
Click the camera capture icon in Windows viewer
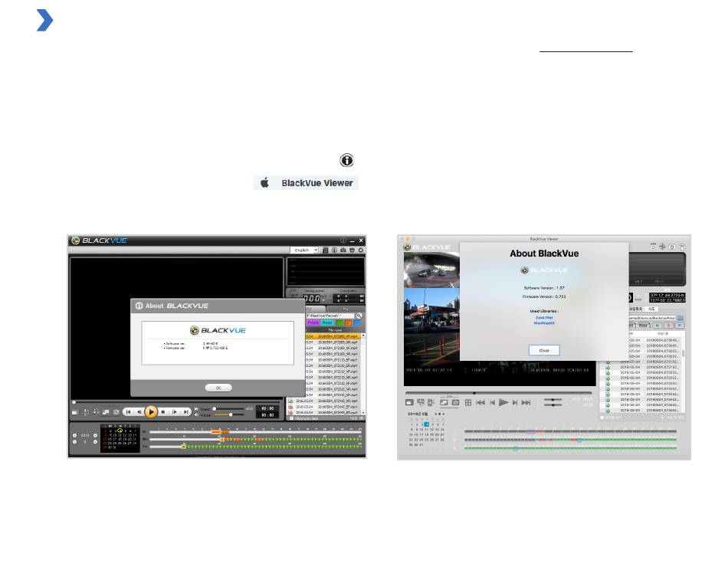pos(343,251)
